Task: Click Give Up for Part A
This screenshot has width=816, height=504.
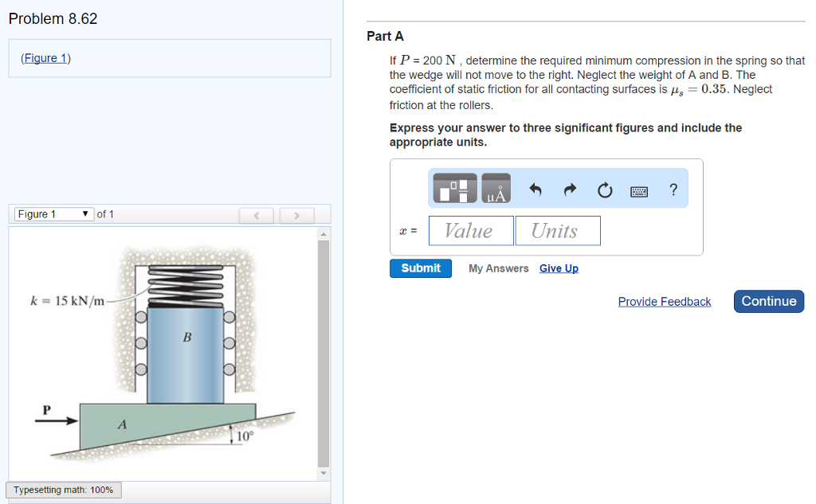Action: (x=559, y=268)
